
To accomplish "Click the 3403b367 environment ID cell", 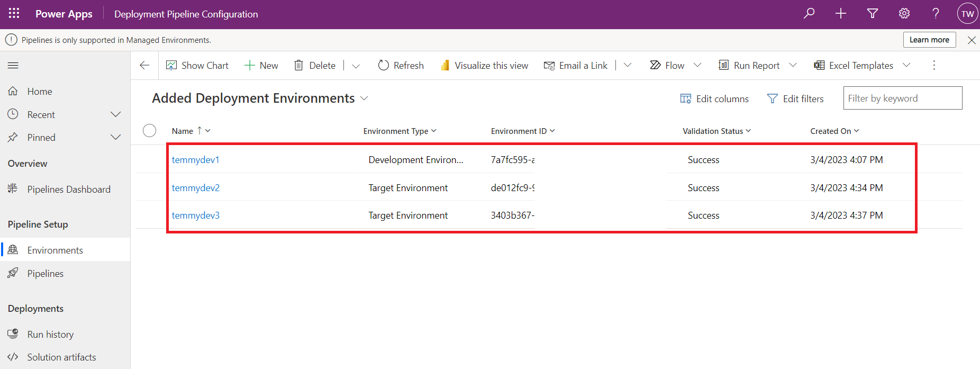I will point(513,215).
